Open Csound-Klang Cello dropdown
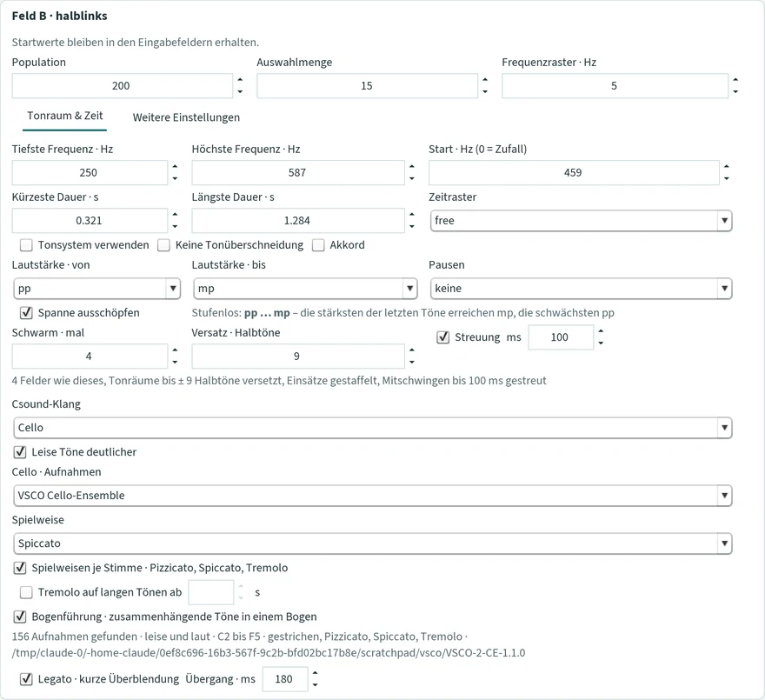This screenshot has width=765, height=700. pyautogui.click(x=373, y=428)
